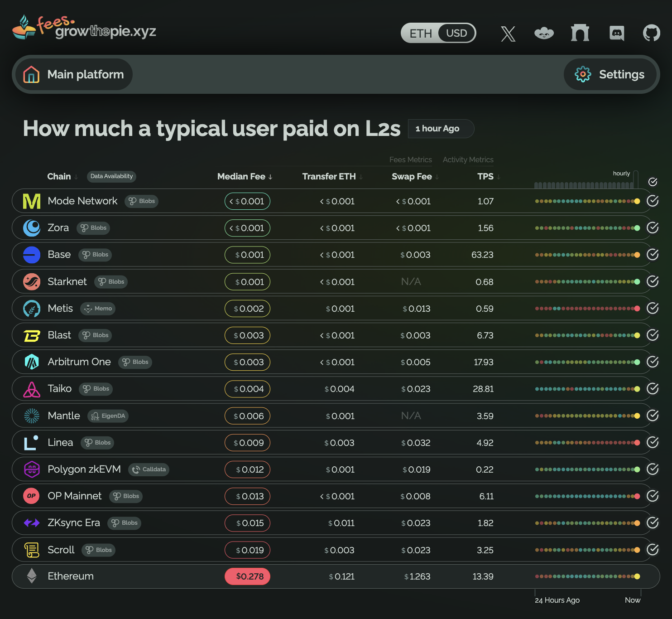This screenshot has height=619, width=672.
Task: Toggle the Blast row checkmark
Action: (653, 335)
